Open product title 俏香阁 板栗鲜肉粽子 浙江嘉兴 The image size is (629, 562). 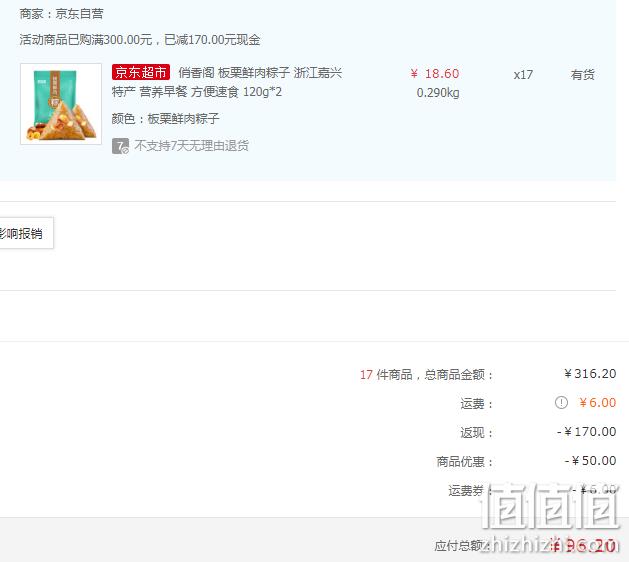pyautogui.click(x=260, y=73)
